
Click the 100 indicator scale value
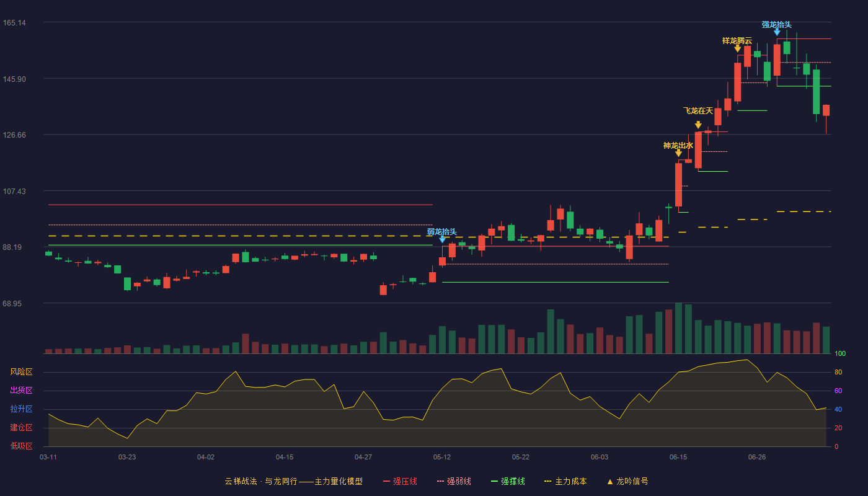click(x=840, y=354)
